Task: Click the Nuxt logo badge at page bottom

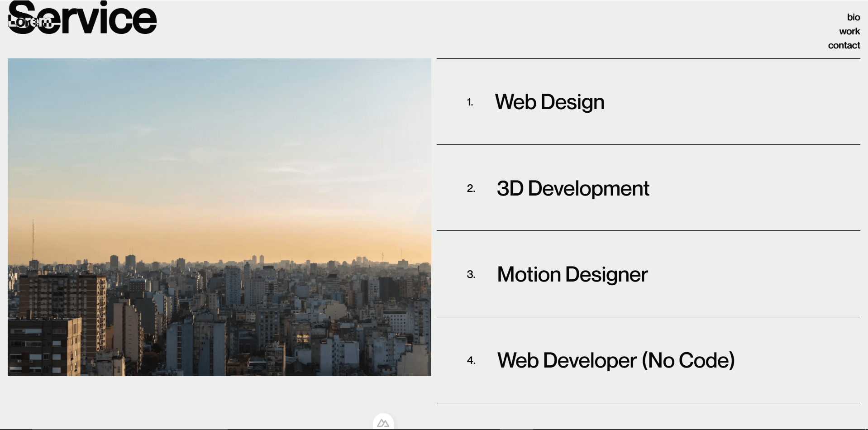Action: (383, 423)
